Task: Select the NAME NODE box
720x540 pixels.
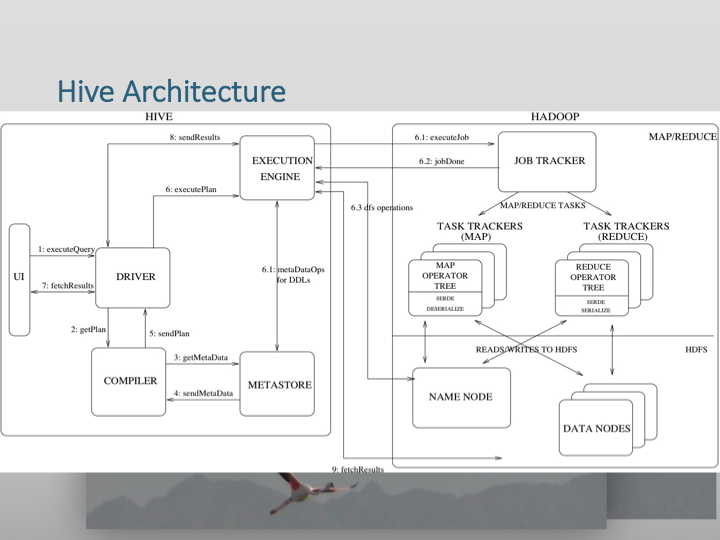Action: (x=461, y=397)
